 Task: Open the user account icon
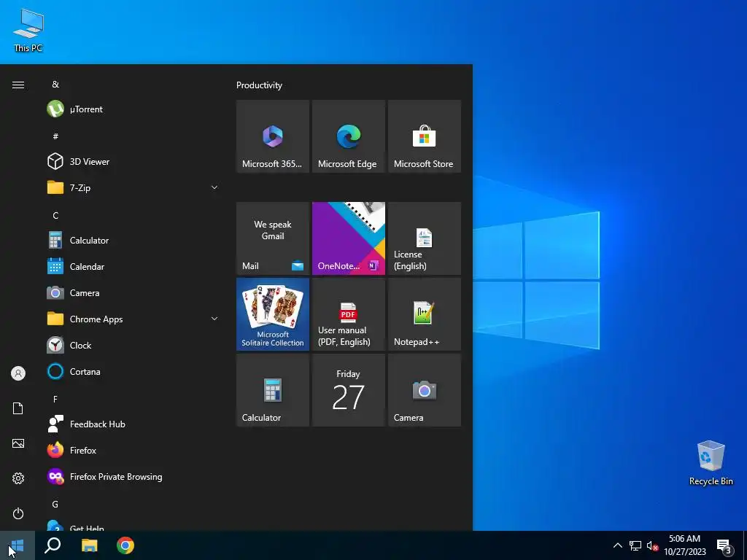(18, 373)
